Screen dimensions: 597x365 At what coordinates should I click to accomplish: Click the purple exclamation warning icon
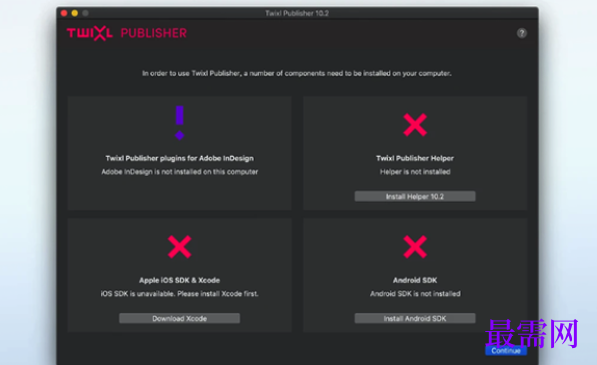coord(180,123)
